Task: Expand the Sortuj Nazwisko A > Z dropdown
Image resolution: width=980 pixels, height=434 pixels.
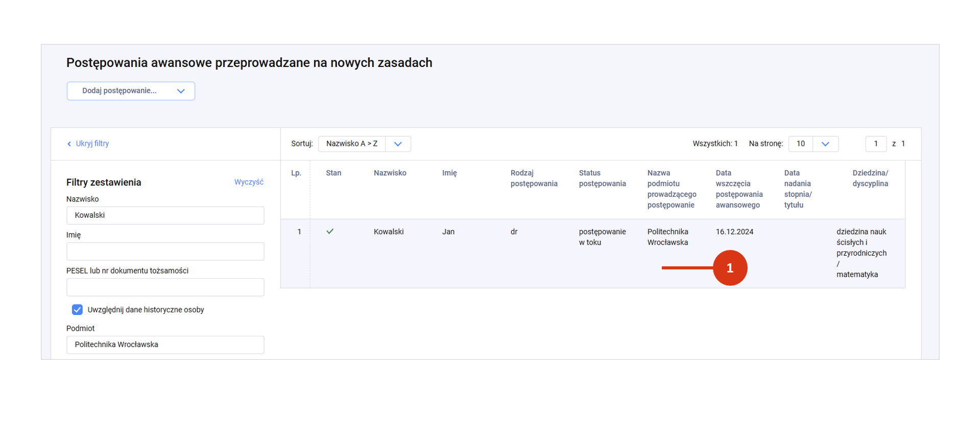Action: 364,144
